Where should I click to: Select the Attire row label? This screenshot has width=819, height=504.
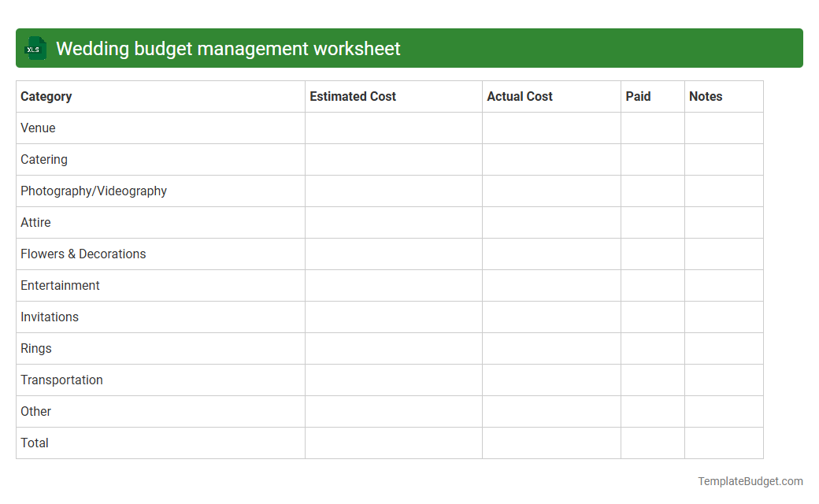pyautogui.click(x=35, y=222)
